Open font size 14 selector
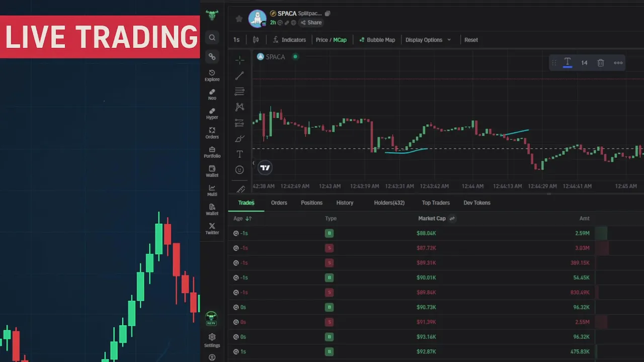The height and width of the screenshot is (362, 644). pyautogui.click(x=584, y=63)
